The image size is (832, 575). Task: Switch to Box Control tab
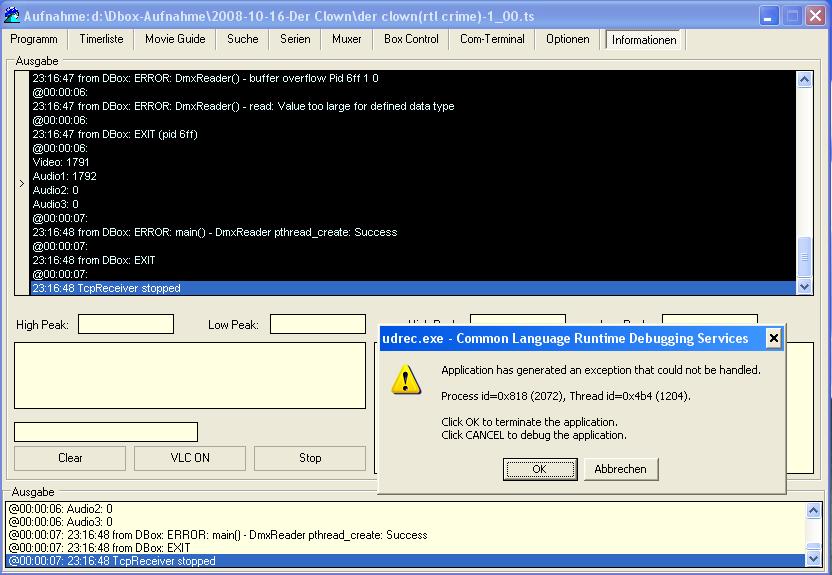[411, 39]
